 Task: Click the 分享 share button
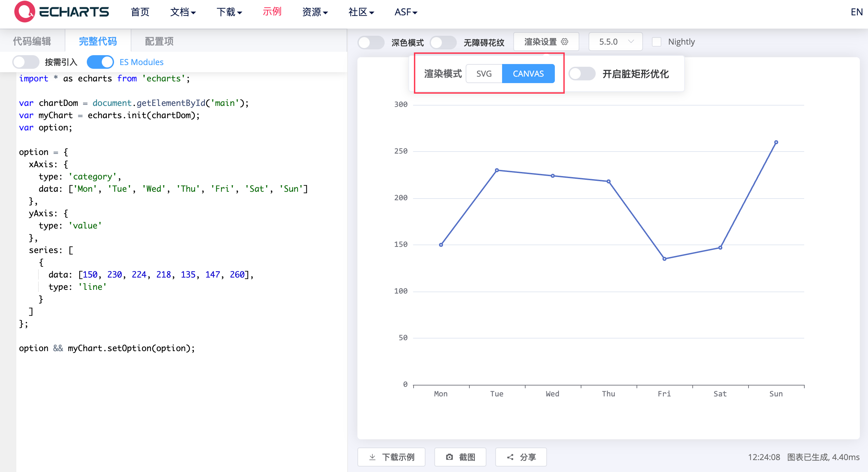(x=521, y=457)
